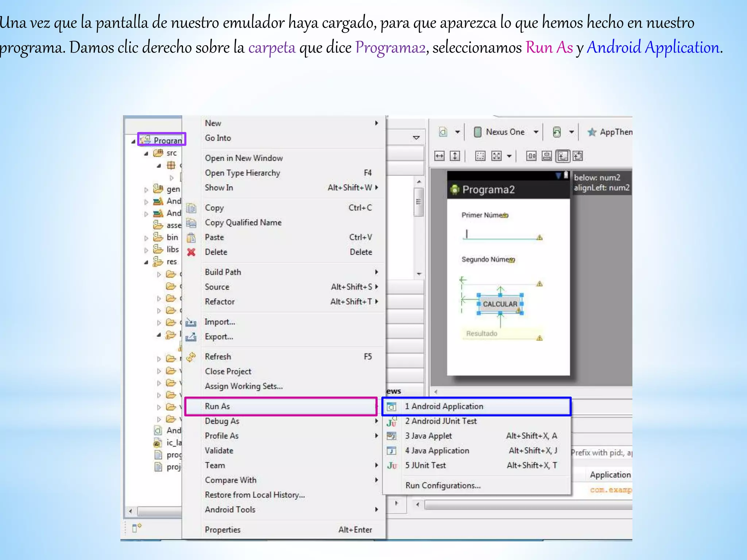Image resolution: width=747 pixels, height=560 pixels.
Task: Click the left arrow of explorer horizontal scrollbar
Action: [x=131, y=511]
